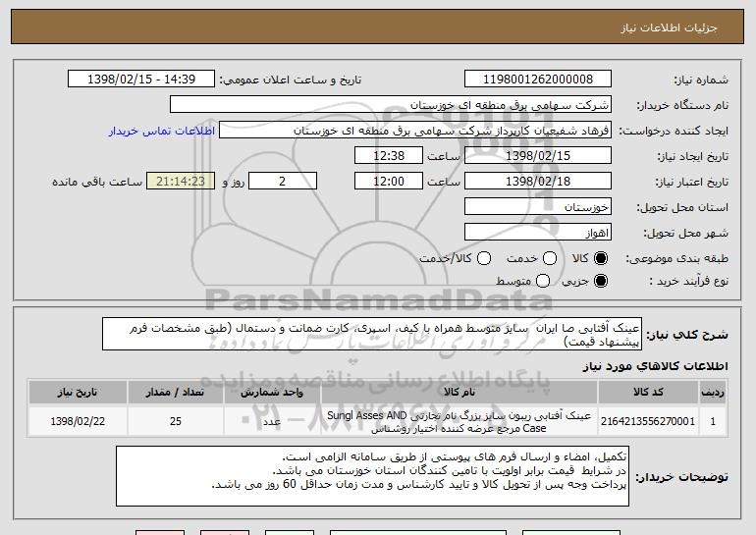Click the نوع فرآیند خرید label

tap(688, 282)
